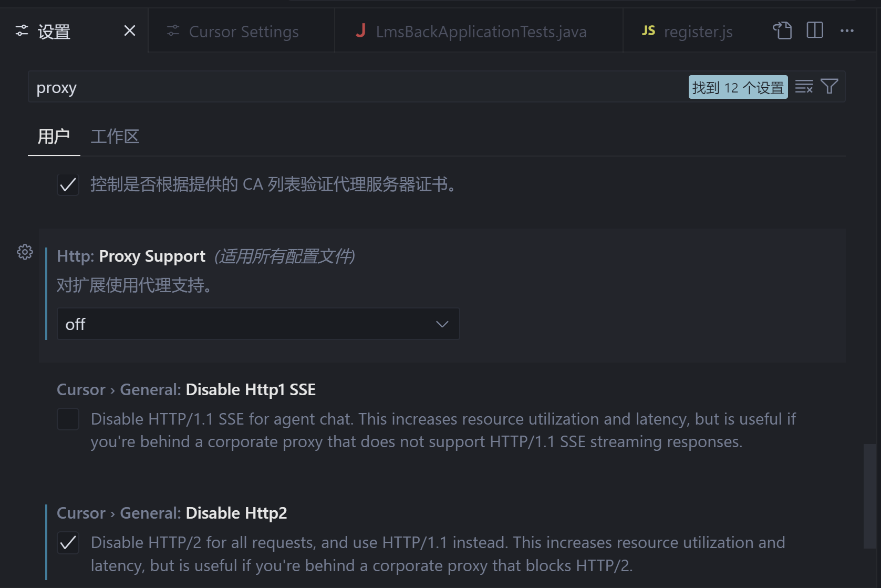Click the settings sliders icon on 设置 tab
The height and width of the screenshot is (588, 881).
20,30
